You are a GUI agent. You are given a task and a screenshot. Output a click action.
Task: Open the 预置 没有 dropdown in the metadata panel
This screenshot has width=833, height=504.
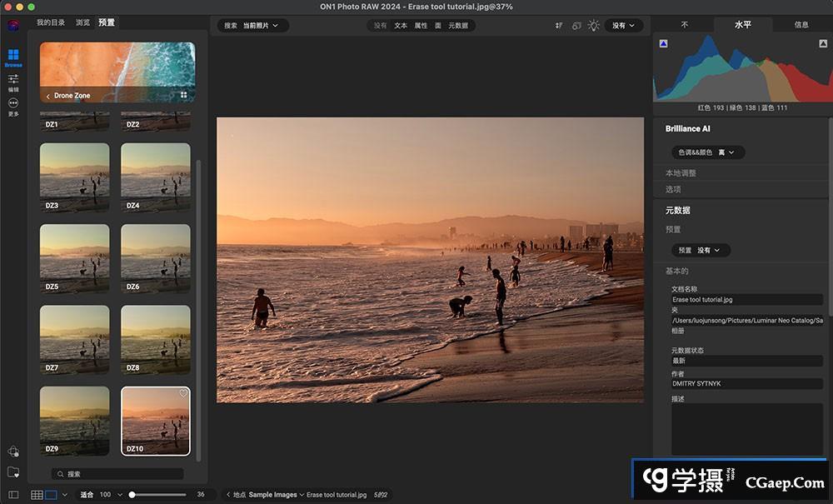point(701,249)
